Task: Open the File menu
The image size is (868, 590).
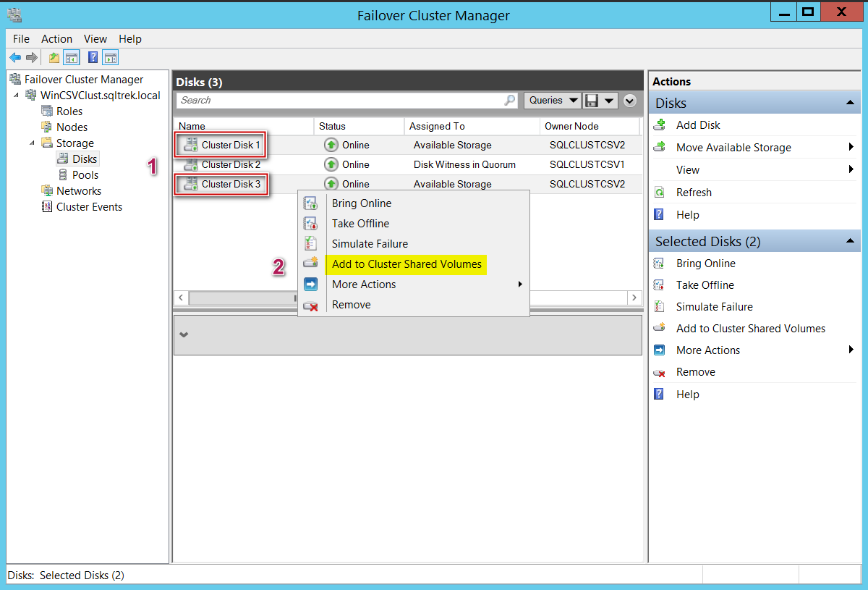Action: coord(22,39)
